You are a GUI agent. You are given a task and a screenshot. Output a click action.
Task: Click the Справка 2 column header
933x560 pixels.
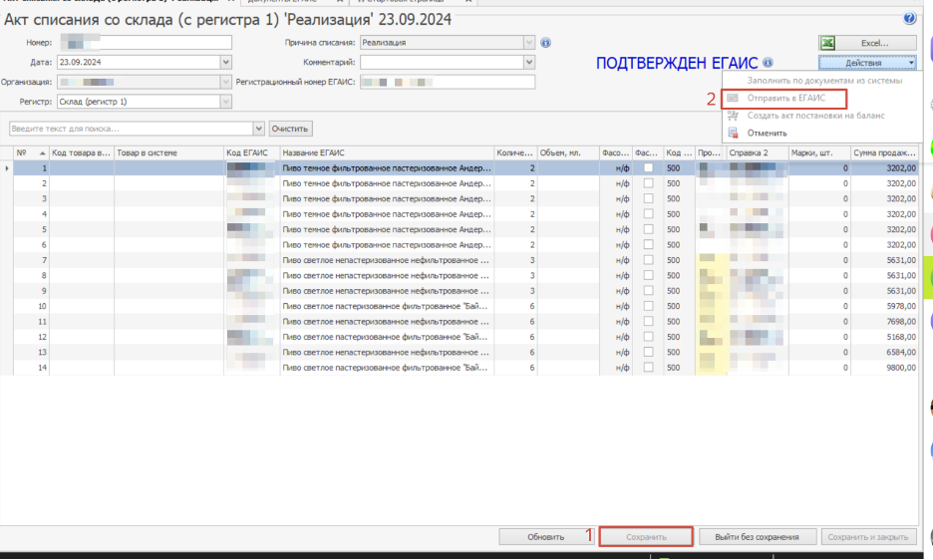click(758, 152)
